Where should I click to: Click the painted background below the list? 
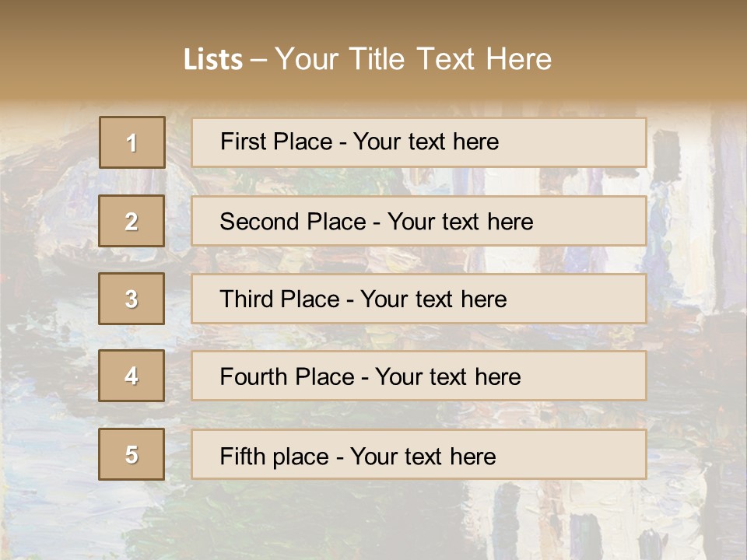click(373, 520)
